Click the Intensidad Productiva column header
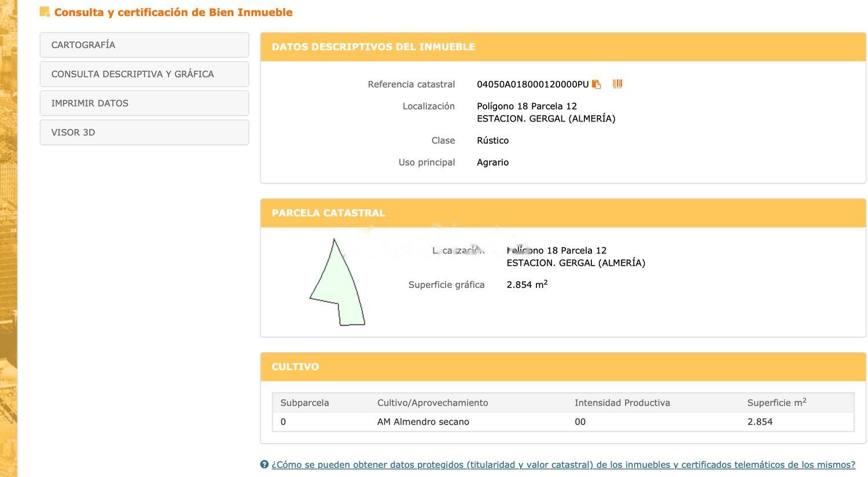 pos(622,403)
